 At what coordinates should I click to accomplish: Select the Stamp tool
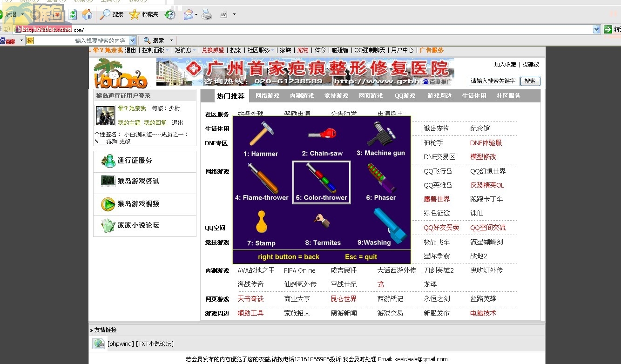pyautogui.click(x=261, y=229)
